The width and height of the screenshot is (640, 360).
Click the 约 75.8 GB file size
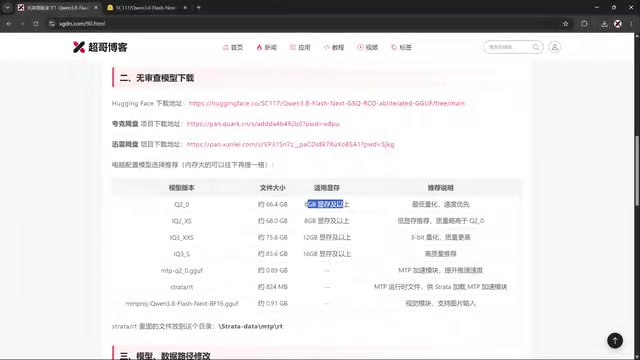point(273,237)
